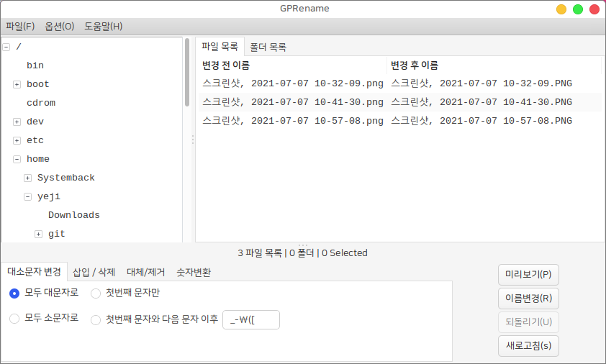Image resolution: width=606 pixels, height=364 pixels.
Task: Select the 모두 대문자로 radio button
Action: tap(14, 293)
